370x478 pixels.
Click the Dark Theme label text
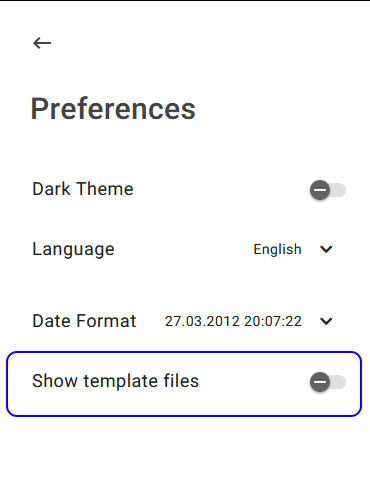[x=83, y=189]
